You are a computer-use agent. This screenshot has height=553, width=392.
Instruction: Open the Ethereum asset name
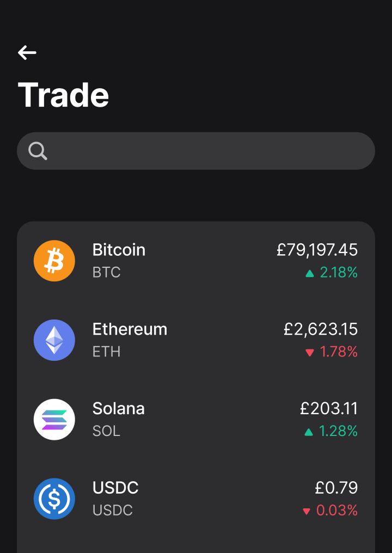click(130, 329)
